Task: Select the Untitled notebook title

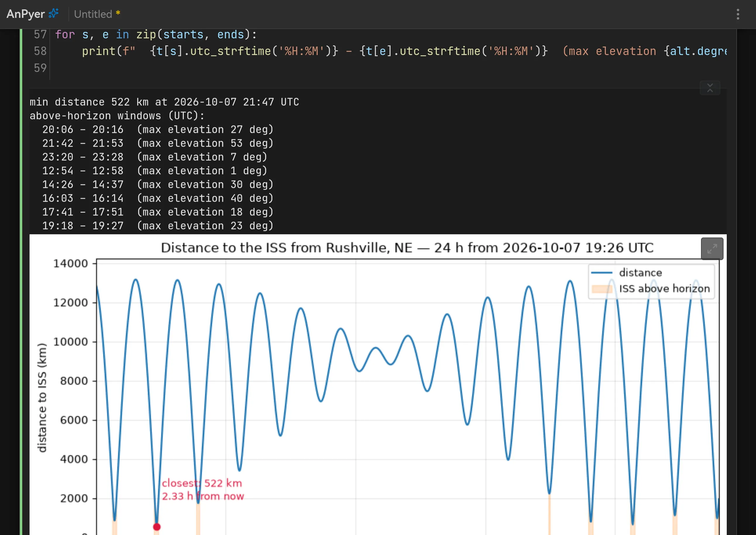Action: [x=93, y=14]
